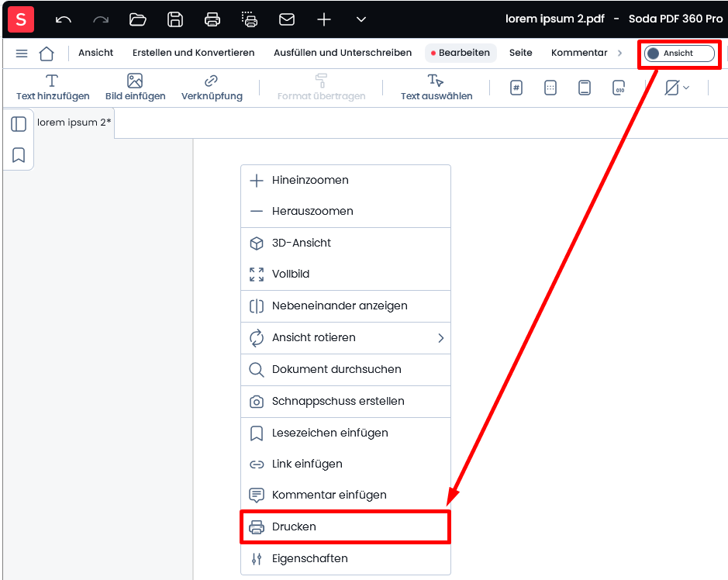Save the document with the floppy icon
Viewport: 728px width, 580px height.
[x=175, y=19]
